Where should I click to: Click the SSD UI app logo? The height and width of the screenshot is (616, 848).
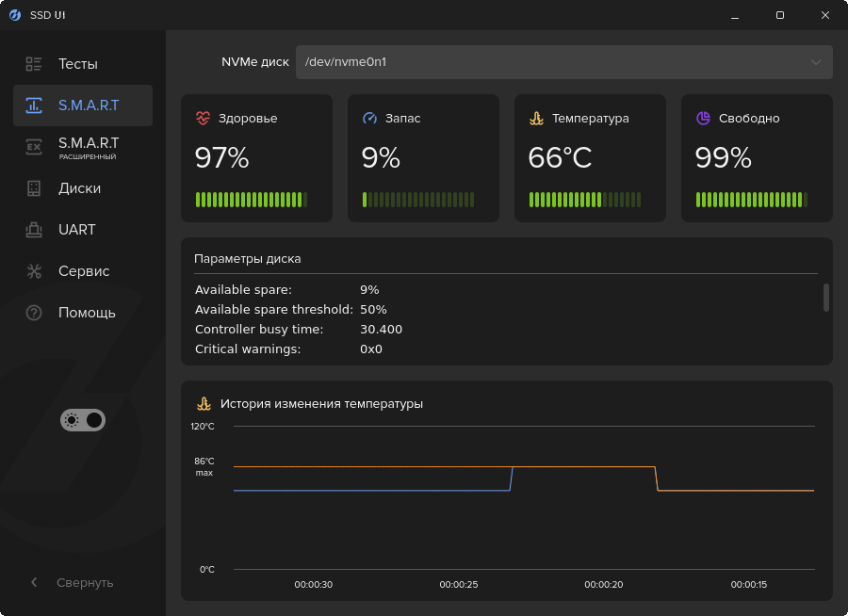(x=15, y=15)
